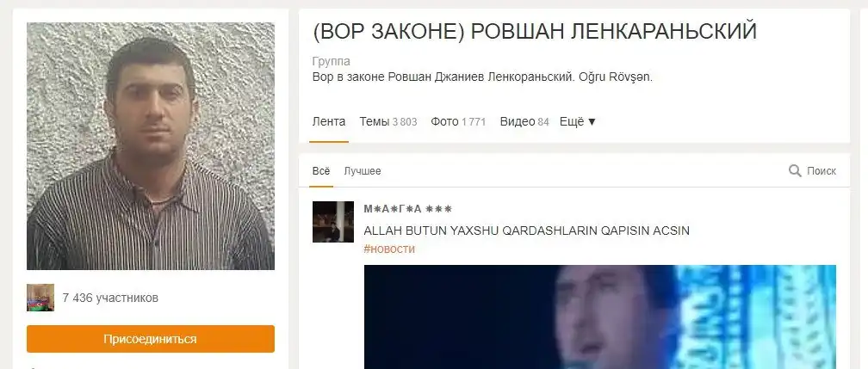Click the orange Присоединиться button
This screenshot has height=369, width=868.
pos(151,339)
